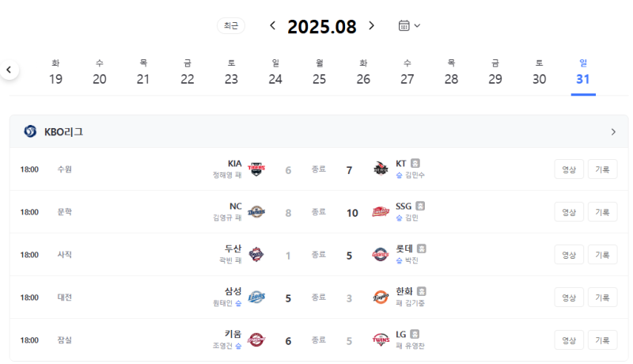This screenshot has height=364, width=633.
Task: Click the home badge next to 한화
Action: [x=422, y=291]
